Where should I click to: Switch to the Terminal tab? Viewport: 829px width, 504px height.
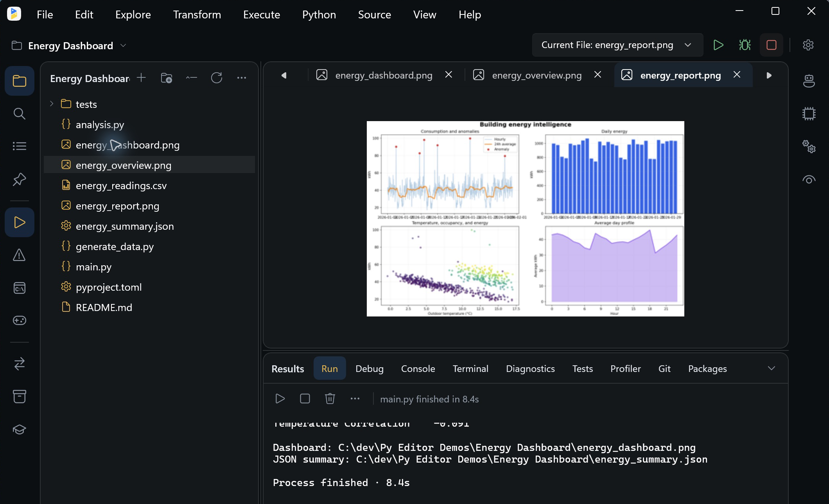point(470,368)
